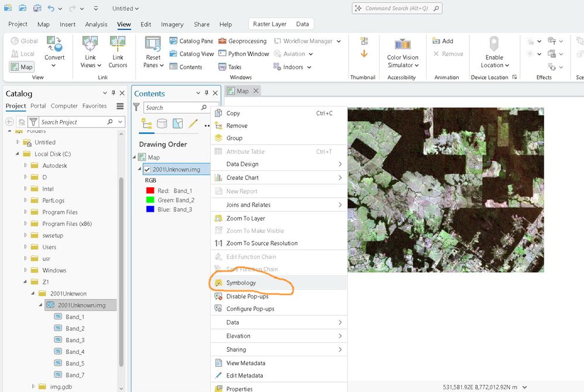Switch to Map view mode
The height and width of the screenshot is (392, 584).
(22, 67)
